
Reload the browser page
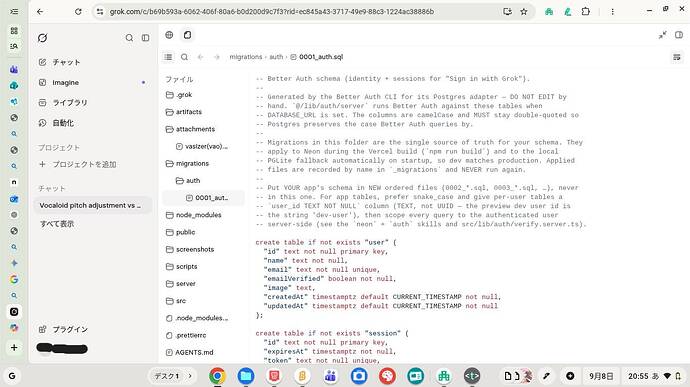[x=78, y=11]
